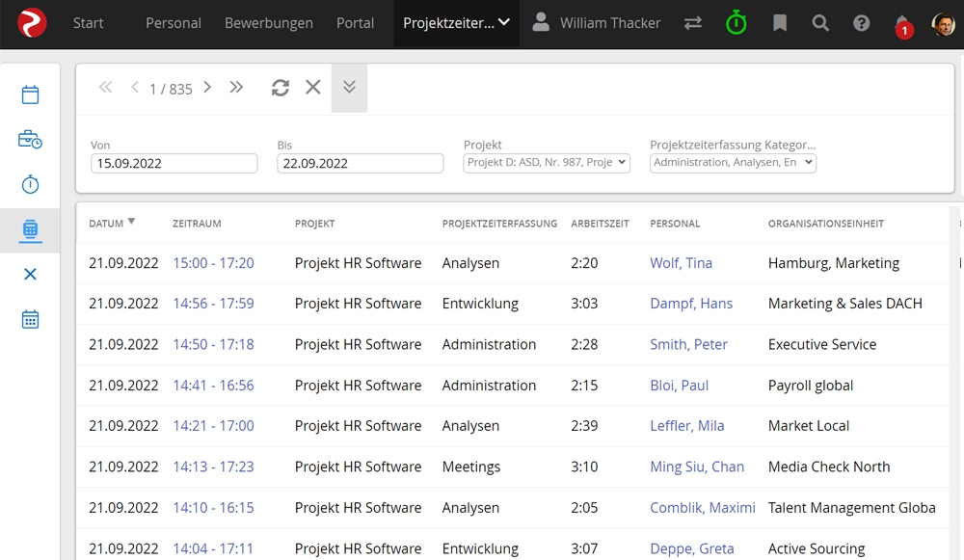Open time entry 14:13 - 17:23
This screenshot has width=964, height=560.
pos(213,467)
